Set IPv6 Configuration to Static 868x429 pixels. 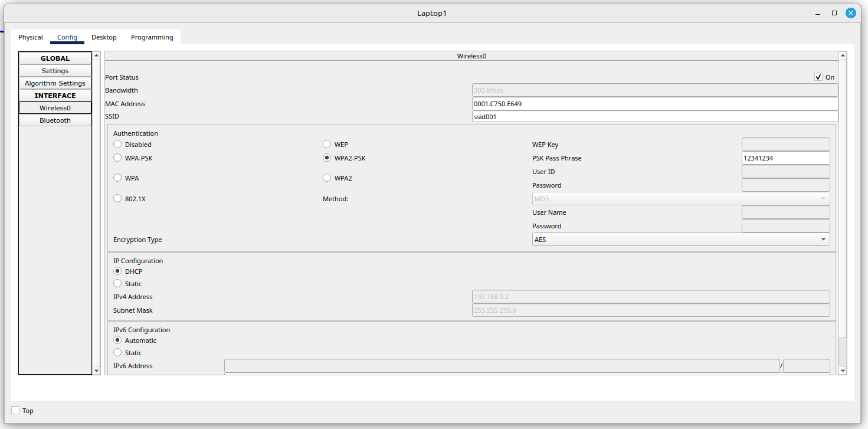pos(117,353)
